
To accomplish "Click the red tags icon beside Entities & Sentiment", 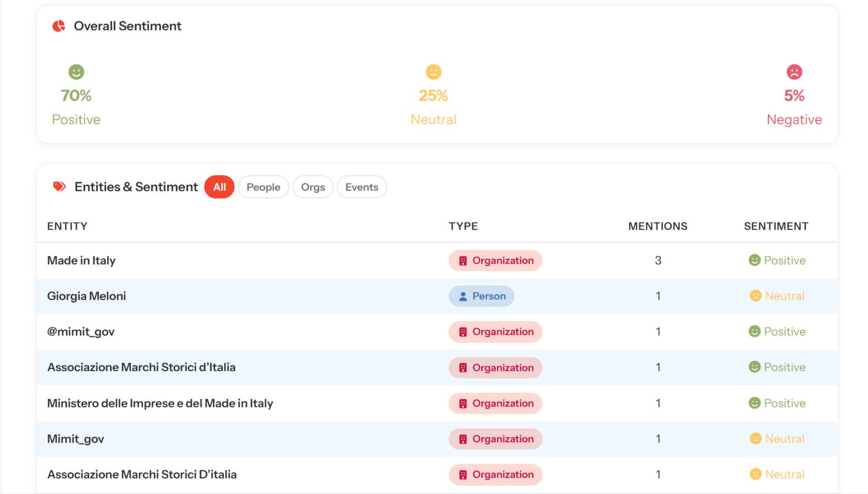I will [x=59, y=187].
